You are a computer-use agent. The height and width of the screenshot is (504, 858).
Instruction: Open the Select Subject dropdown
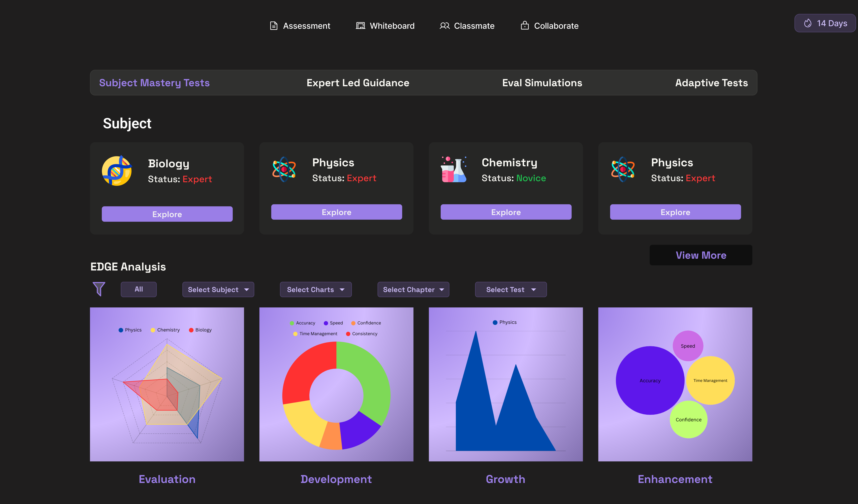click(x=218, y=290)
